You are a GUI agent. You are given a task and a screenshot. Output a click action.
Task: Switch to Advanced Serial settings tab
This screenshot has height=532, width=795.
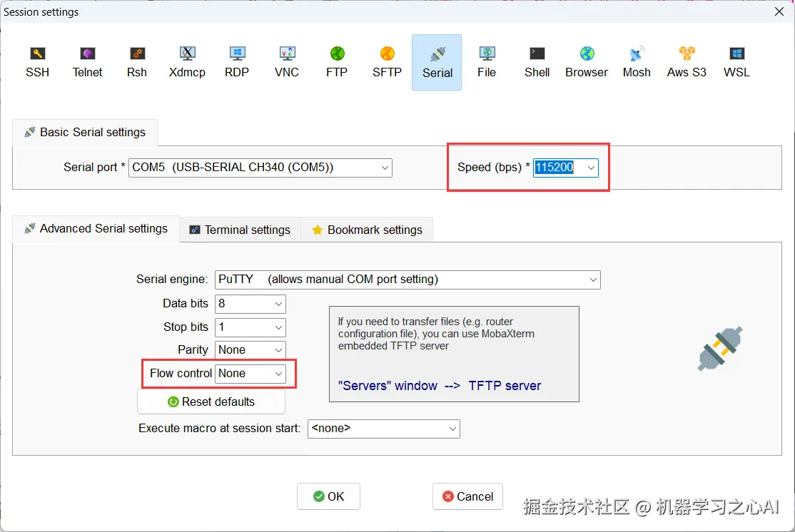tap(96, 229)
